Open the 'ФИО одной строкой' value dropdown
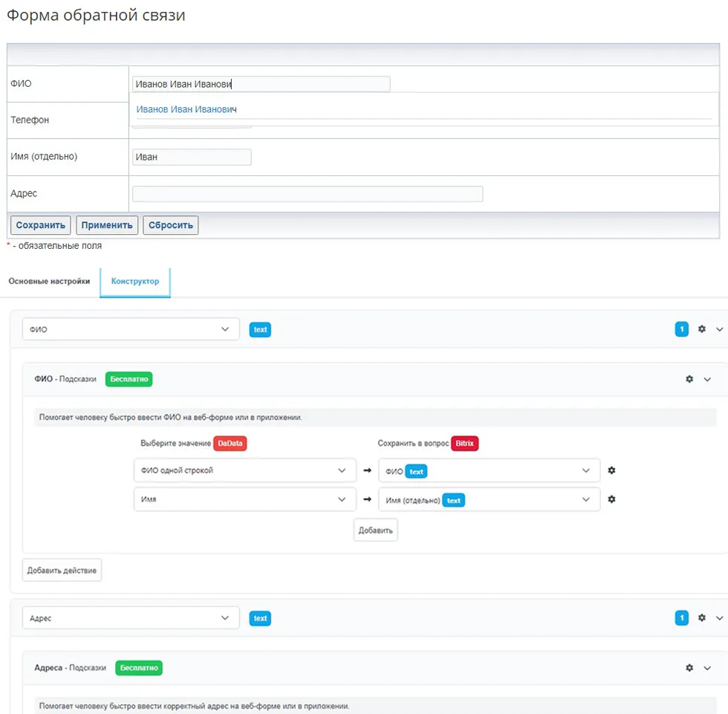The image size is (728, 714). pos(244,470)
